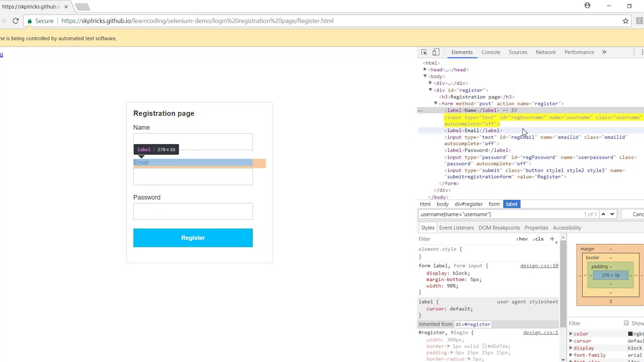
Task: Collapse the div id="register" node
Action: pyautogui.click(x=431, y=90)
